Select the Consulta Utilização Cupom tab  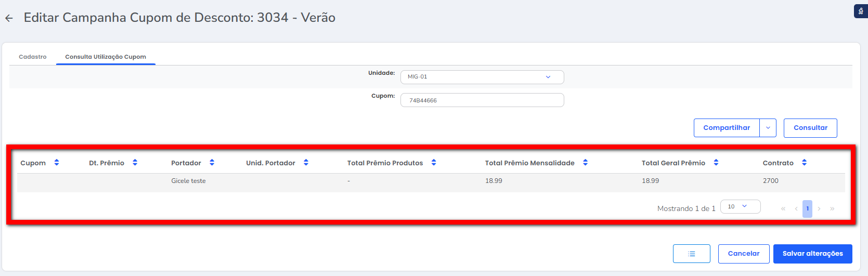[106, 57]
